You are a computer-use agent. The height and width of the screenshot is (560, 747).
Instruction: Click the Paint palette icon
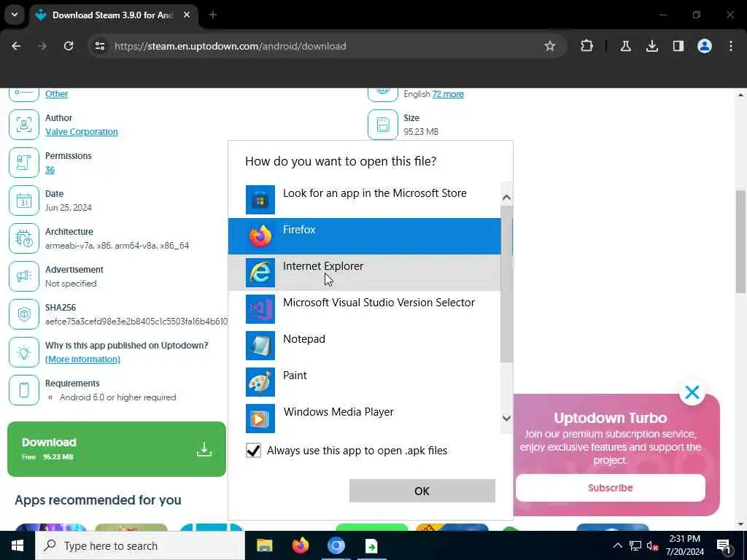[x=260, y=382]
